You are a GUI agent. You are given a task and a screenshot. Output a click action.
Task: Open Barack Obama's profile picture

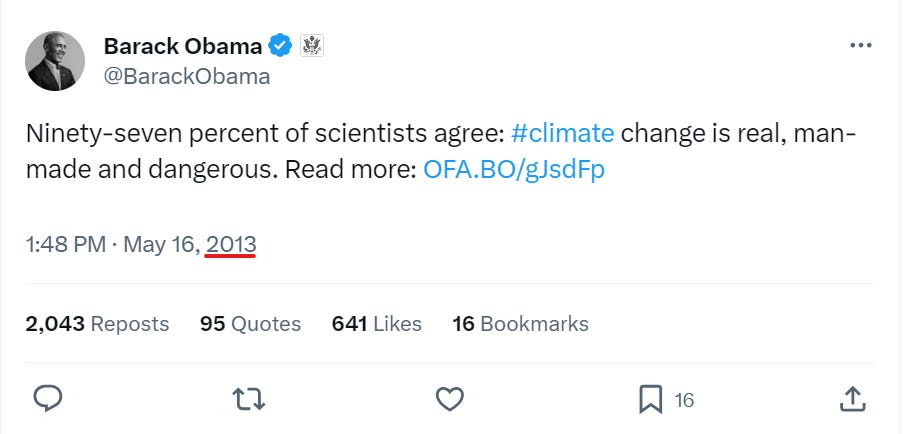55,60
